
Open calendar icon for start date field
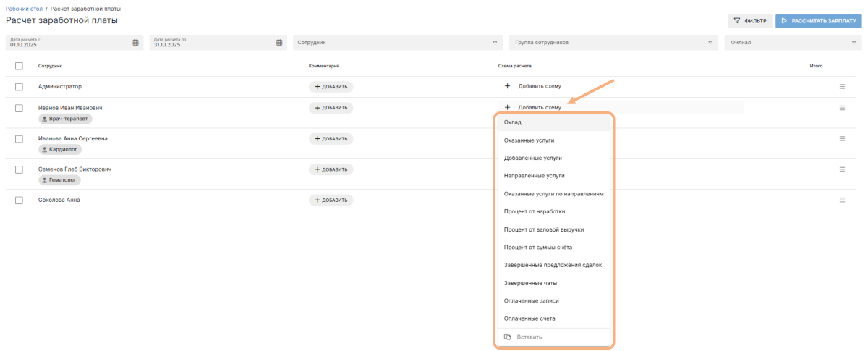coord(135,42)
